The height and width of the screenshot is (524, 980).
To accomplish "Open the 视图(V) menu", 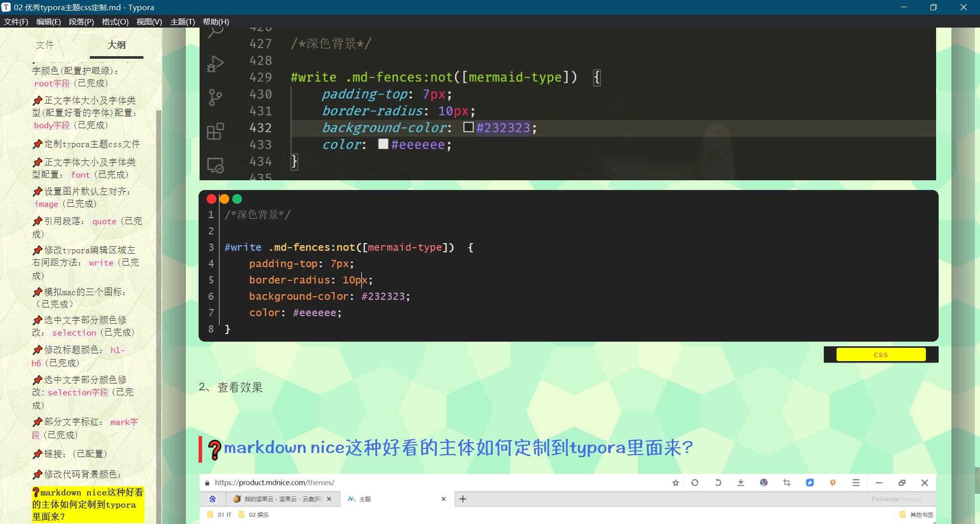I will [149, 21].
